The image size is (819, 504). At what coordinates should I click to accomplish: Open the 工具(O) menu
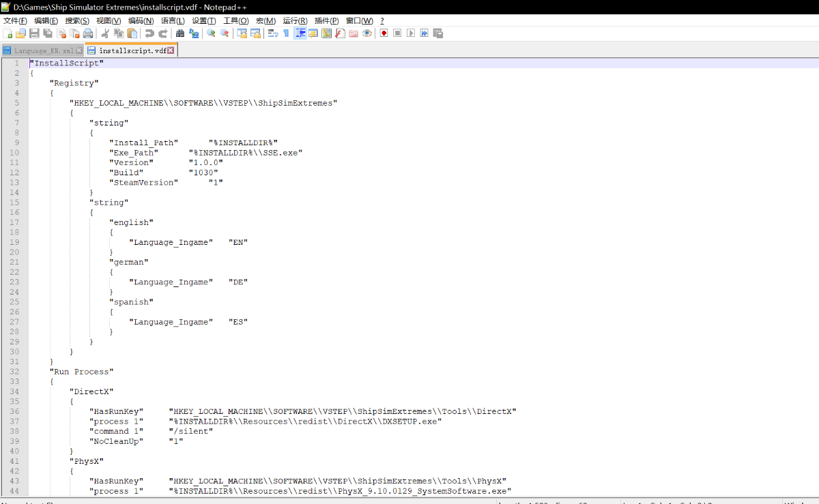click(236, 21)
